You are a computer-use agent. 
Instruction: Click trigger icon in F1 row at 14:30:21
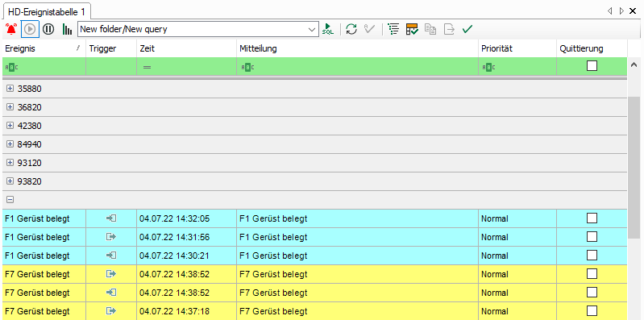pyautogui.click(x=111, y=255)
